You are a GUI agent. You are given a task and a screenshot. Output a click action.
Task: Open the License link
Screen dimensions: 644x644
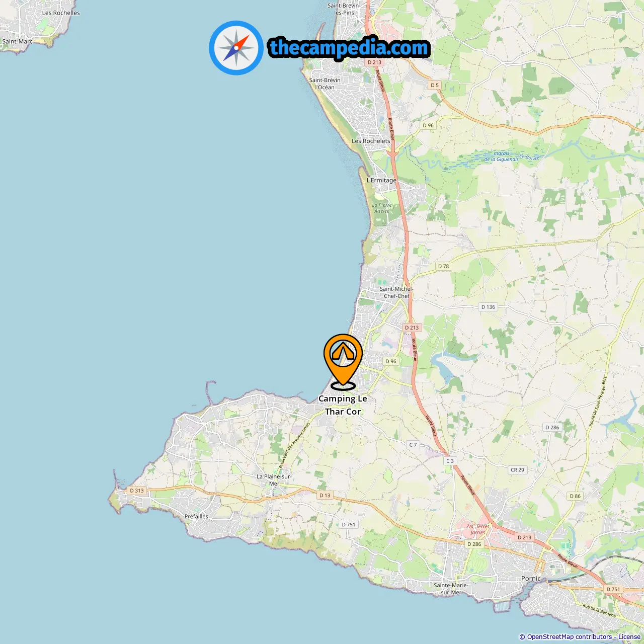click(x=629, y=637)
